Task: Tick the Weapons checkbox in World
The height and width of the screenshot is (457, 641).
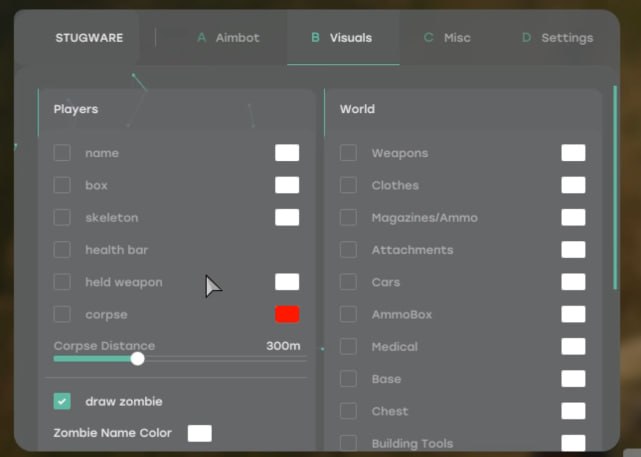Action: pyautogui.click(x=348, y=153)
